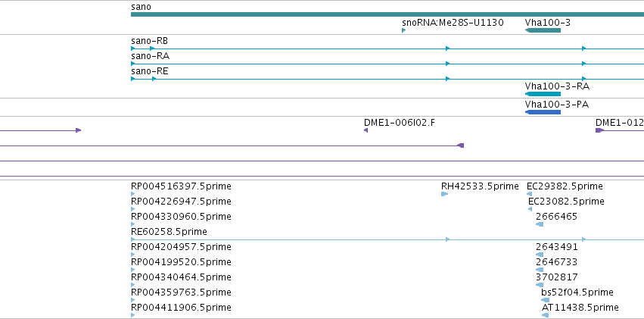Click the RE60258.5prime label
The width and height of the screenshot is (644, 319).
(169, 232)
